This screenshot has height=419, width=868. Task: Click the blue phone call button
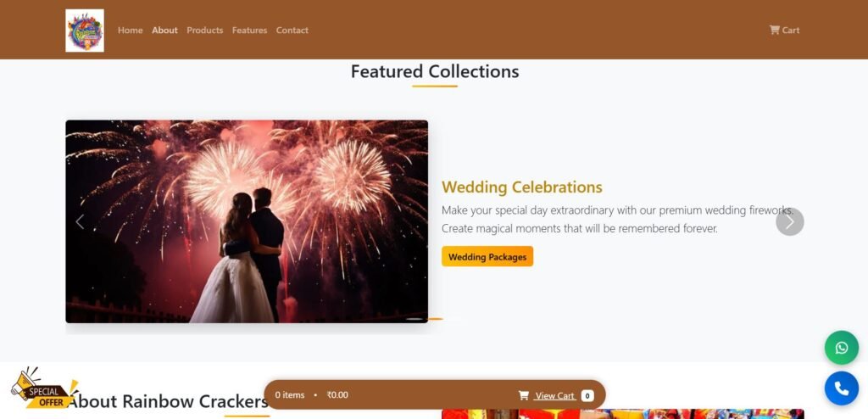[842, 388]
